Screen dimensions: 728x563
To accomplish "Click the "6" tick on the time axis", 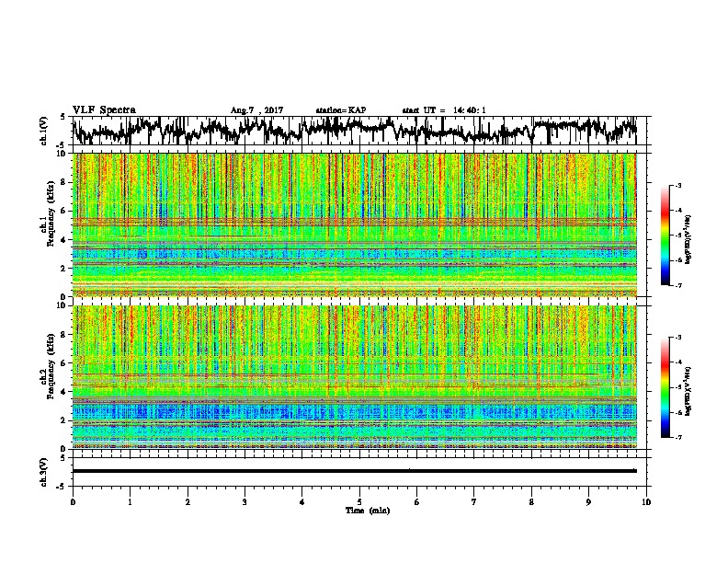I will coord(417,502).
